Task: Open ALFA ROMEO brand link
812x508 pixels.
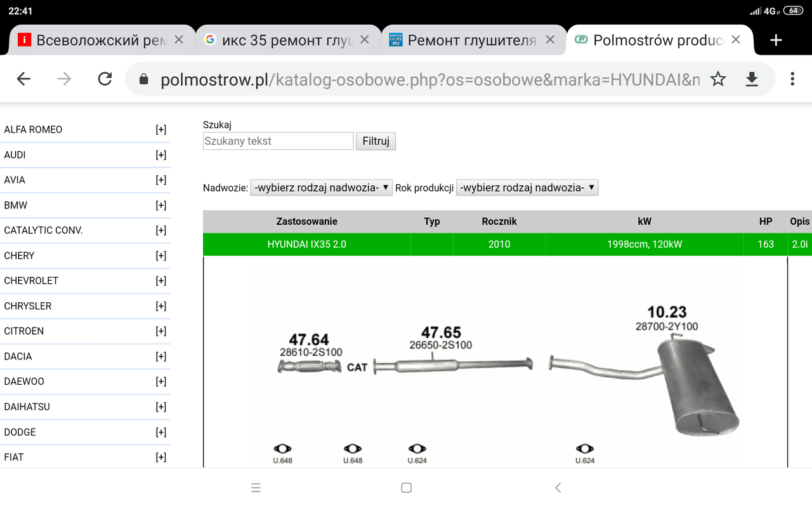Action: click(33, 130)
